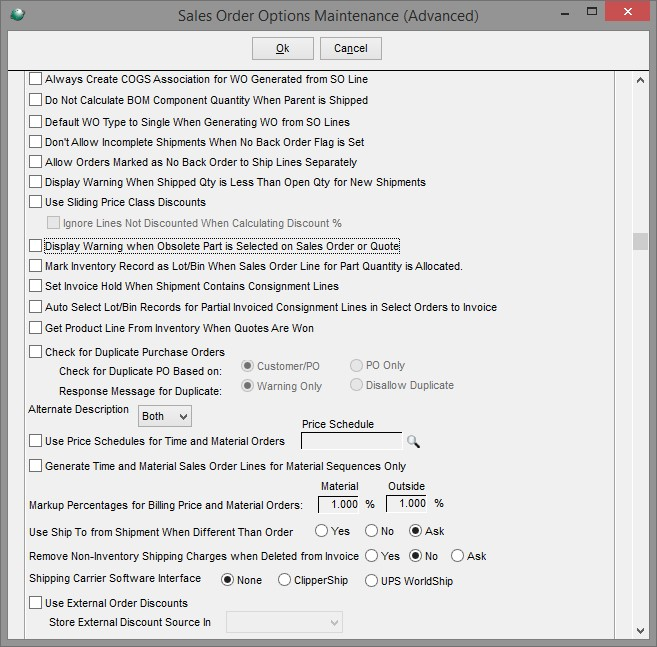Choose ClipperShip carrier interface
Screen dimensions: 657x647
(285, 580)
